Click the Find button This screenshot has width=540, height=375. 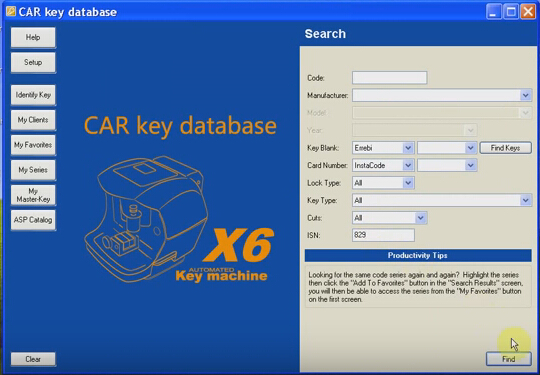[509, 359]
